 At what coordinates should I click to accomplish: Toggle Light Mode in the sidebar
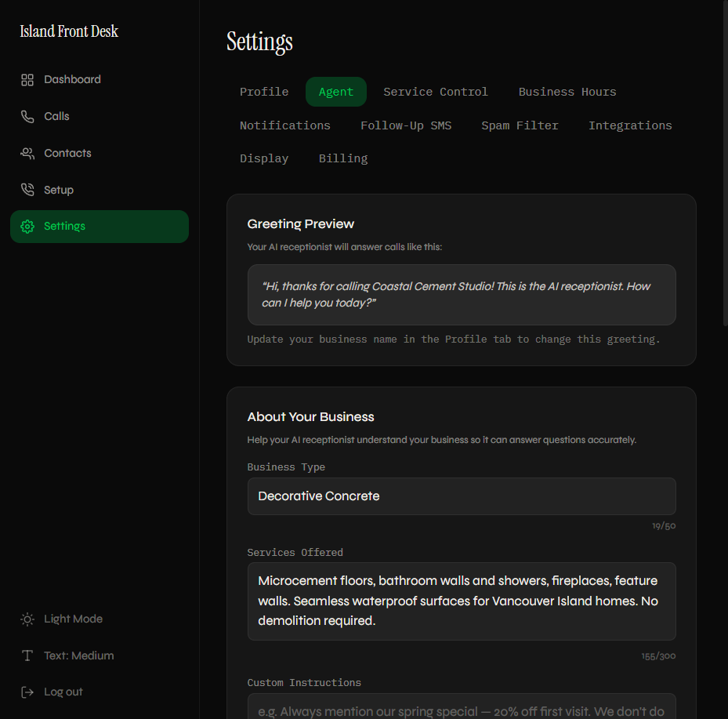[73, 619]
